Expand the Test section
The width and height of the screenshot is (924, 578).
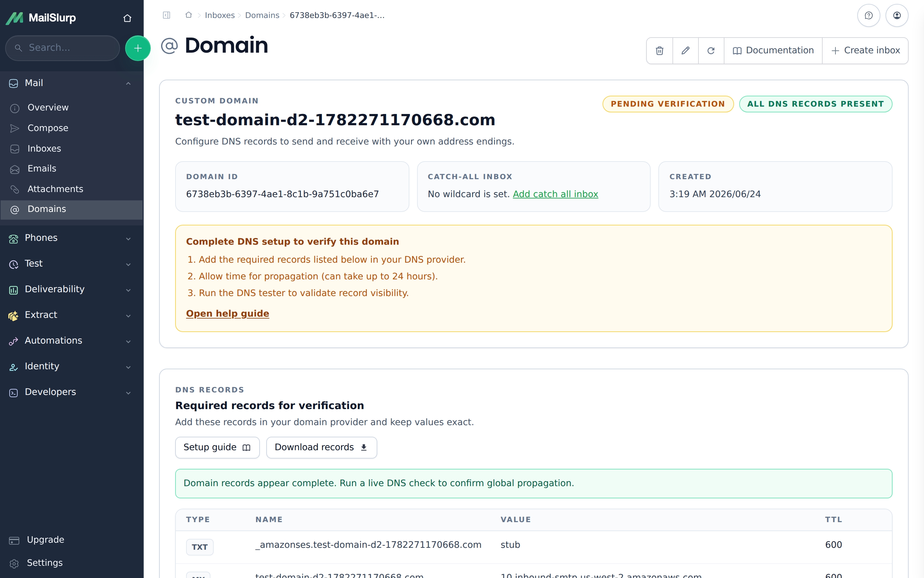pyautogui.click(x=72, y=264)
